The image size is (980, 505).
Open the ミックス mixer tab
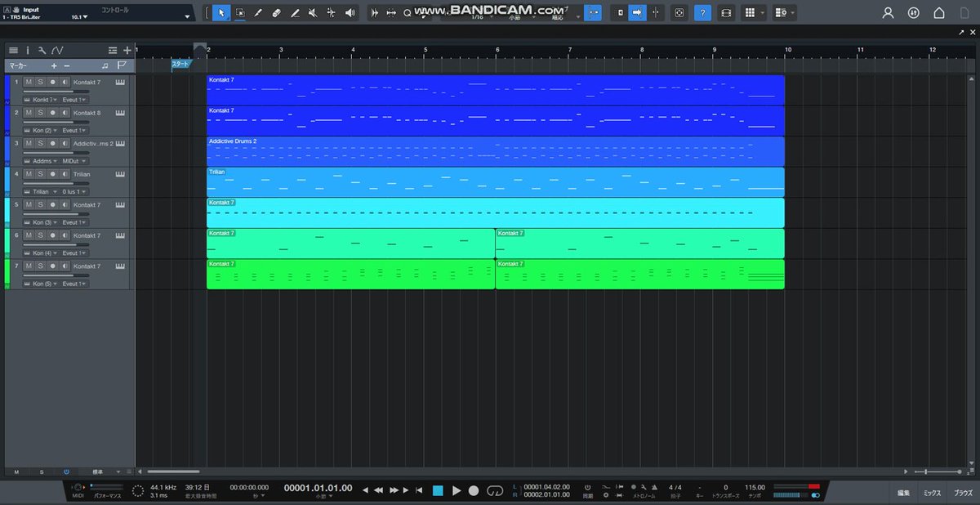pos(932,493)
